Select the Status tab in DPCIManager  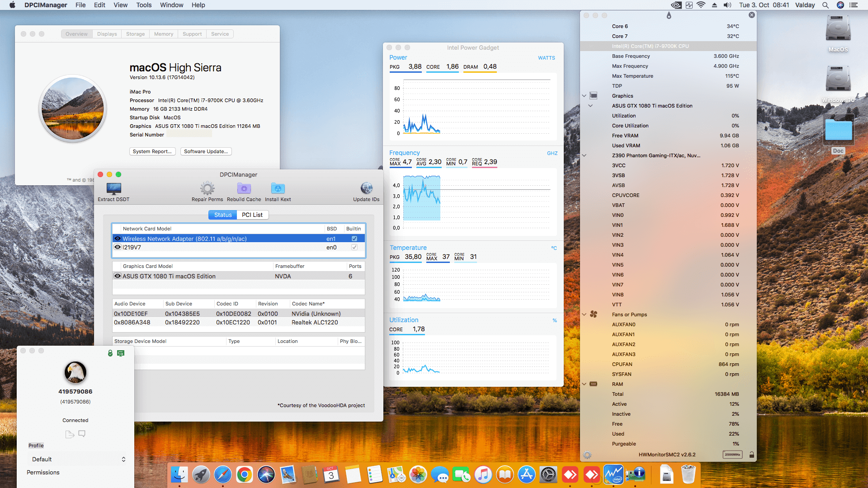223,215
